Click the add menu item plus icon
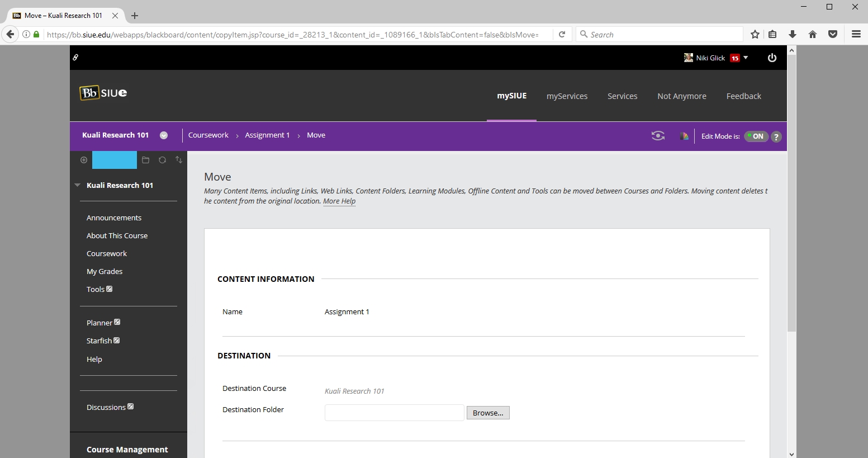Image resolution: width=868 pixels, height=458 pixels. (84, 160)
